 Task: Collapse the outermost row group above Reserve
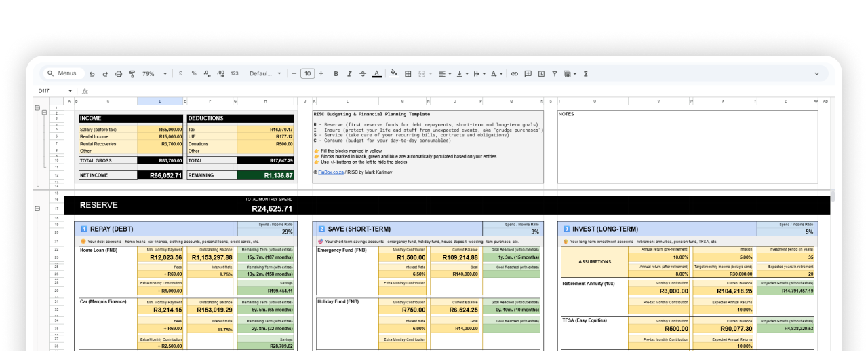[37, 108]
